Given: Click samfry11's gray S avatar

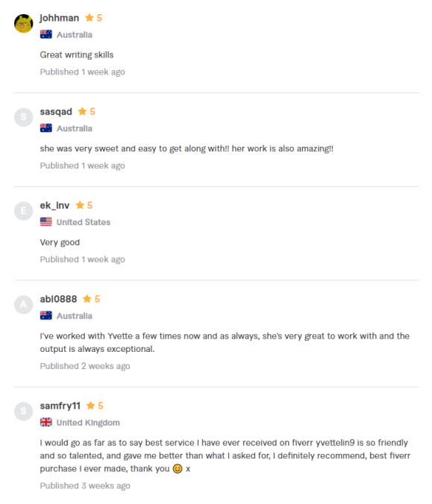Looking at the screenshot, I should [x=23, y=411].
